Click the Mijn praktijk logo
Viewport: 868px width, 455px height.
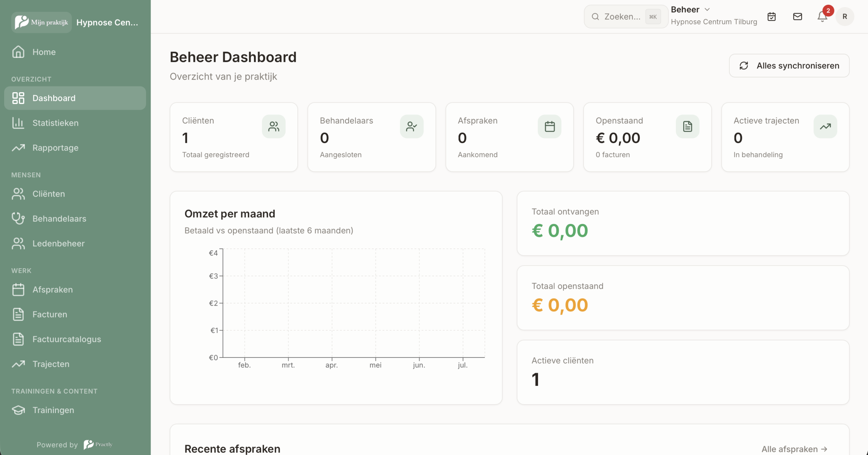[41, 22]
